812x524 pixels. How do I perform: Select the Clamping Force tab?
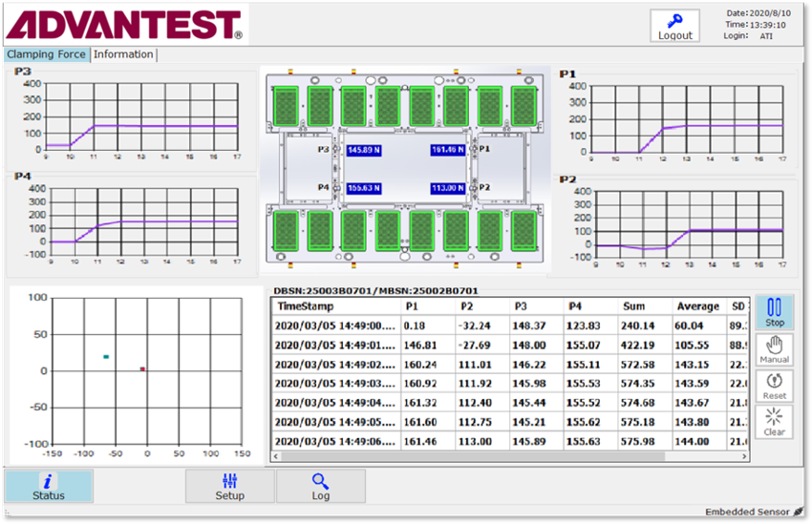46,54
